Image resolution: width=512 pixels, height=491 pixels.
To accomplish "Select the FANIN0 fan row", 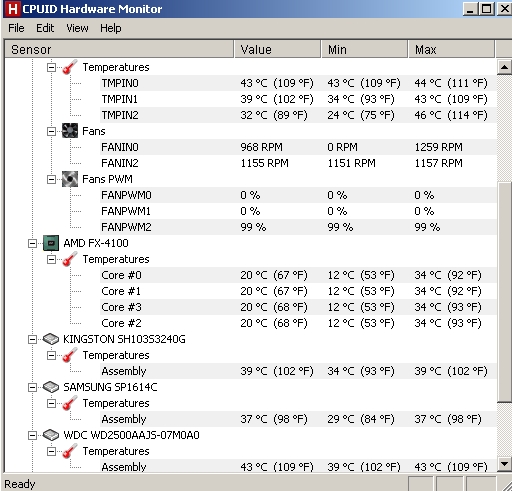I will 298,147.
